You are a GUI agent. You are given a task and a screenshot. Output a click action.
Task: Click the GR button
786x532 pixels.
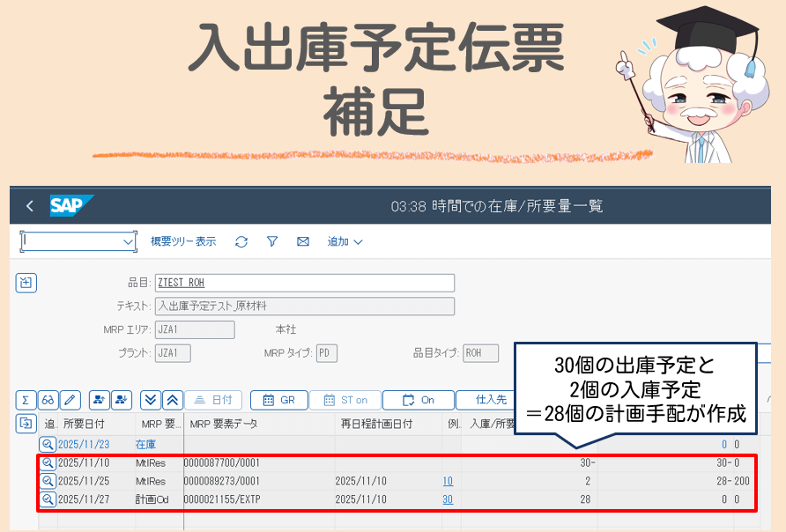[x=278, y=400]
